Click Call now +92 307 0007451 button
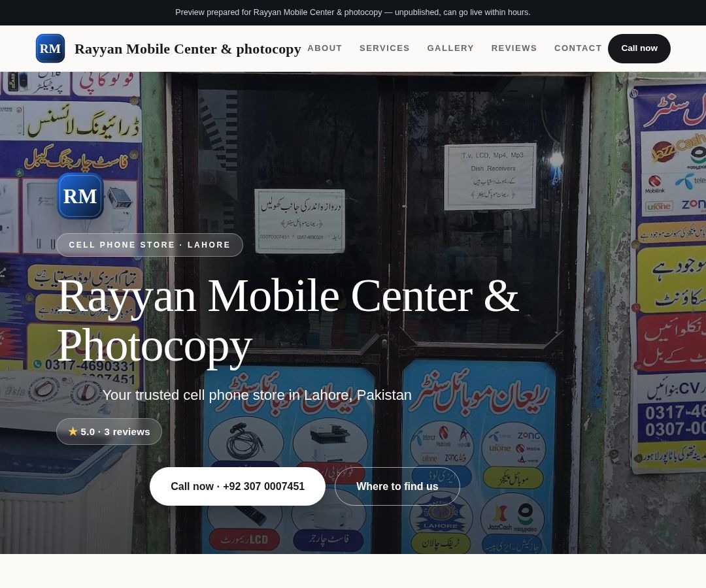706x588 pixels. click(x=237, y=486)
